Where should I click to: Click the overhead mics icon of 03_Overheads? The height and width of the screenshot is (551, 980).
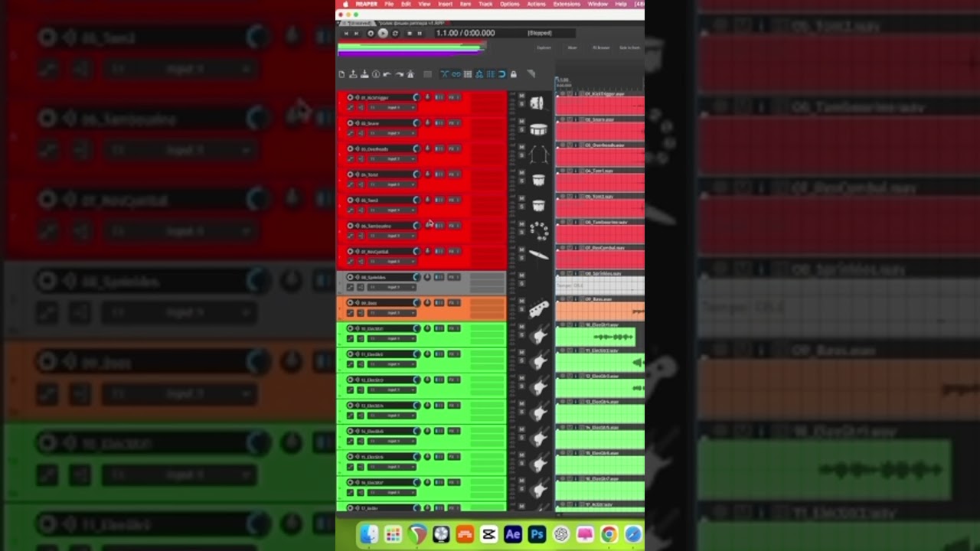pyautogui.click(x=538, y=155)
